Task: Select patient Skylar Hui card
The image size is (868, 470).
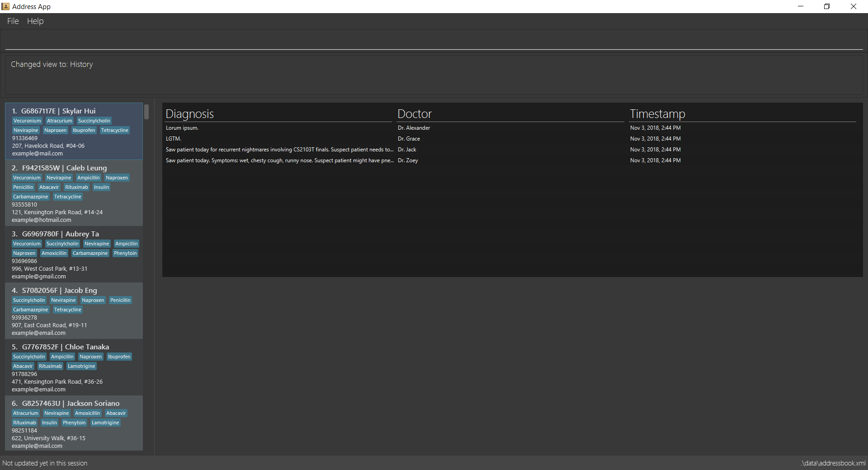Action: (x=74, y=132)
